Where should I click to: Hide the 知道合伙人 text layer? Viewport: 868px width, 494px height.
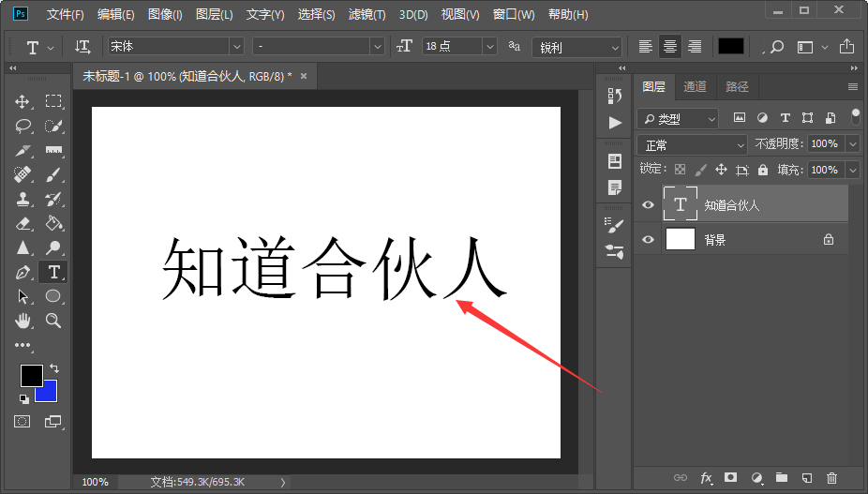[x=648, y=205]
